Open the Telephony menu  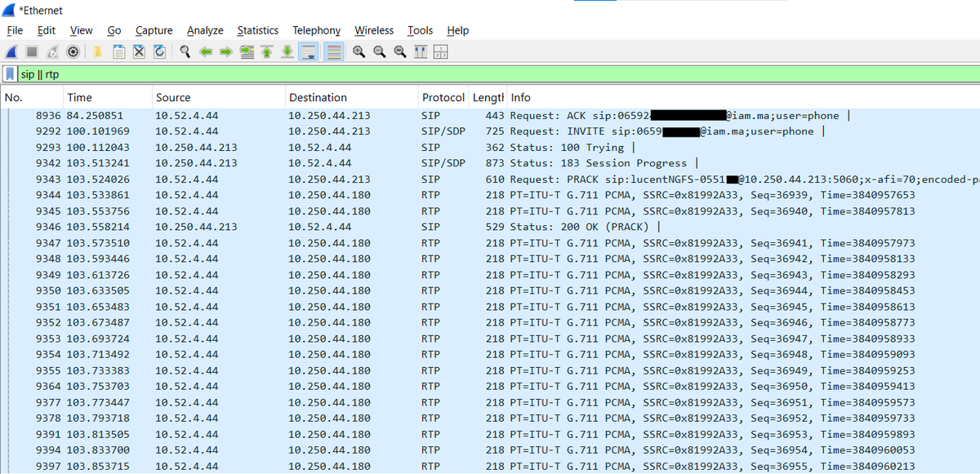[317, 30]
